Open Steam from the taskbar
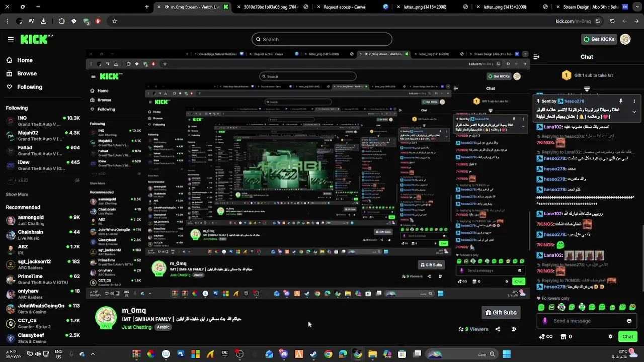The image size is (644, 362). pyautogui.click(x=313, y=354)
